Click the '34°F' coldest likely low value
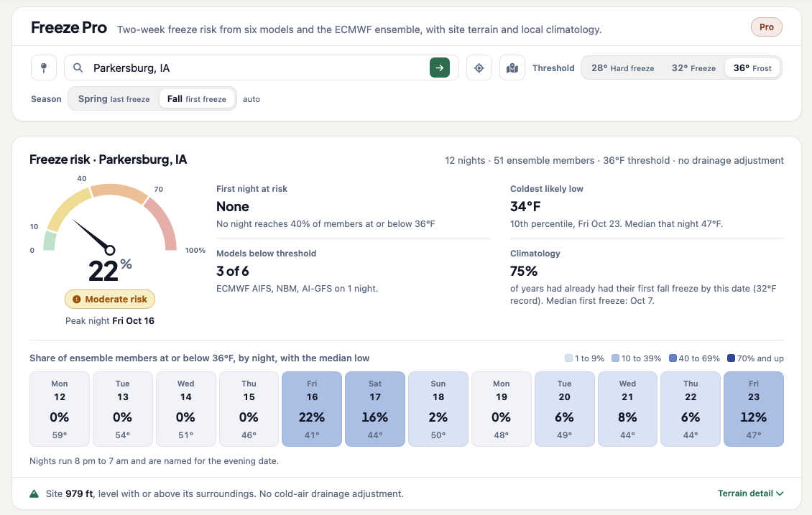 tap(525, 207)
